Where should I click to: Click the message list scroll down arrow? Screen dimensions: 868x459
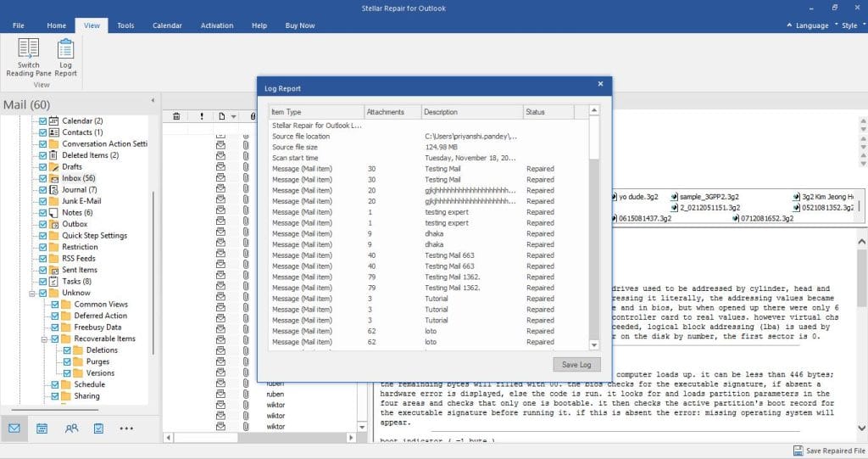point(363,427)
